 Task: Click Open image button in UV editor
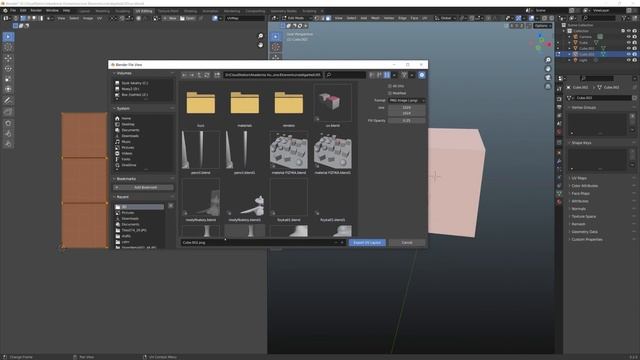click(188, 18)
